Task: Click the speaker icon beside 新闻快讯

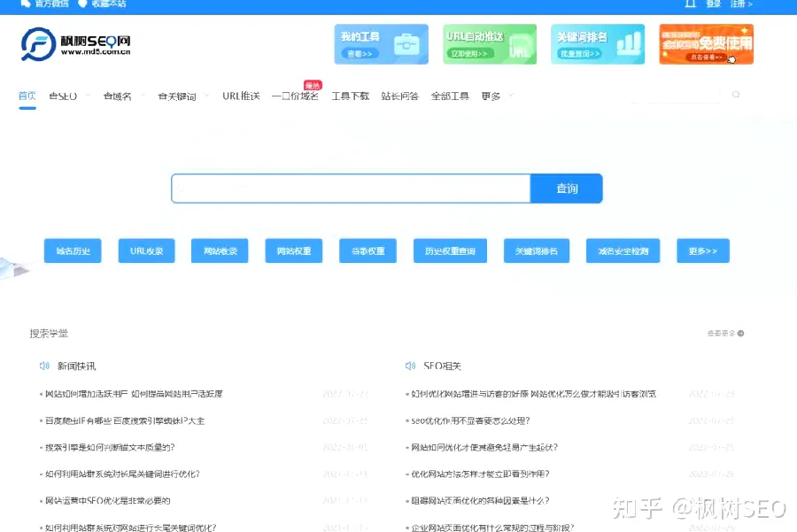Action: coord(44,366)
